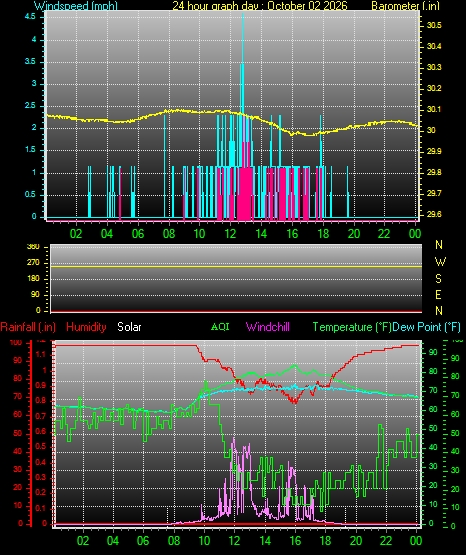This screenshot has width=466, height=555.
Task: Click hour 06 on the windspeed graph axis
Action: [x=138, y=234]
